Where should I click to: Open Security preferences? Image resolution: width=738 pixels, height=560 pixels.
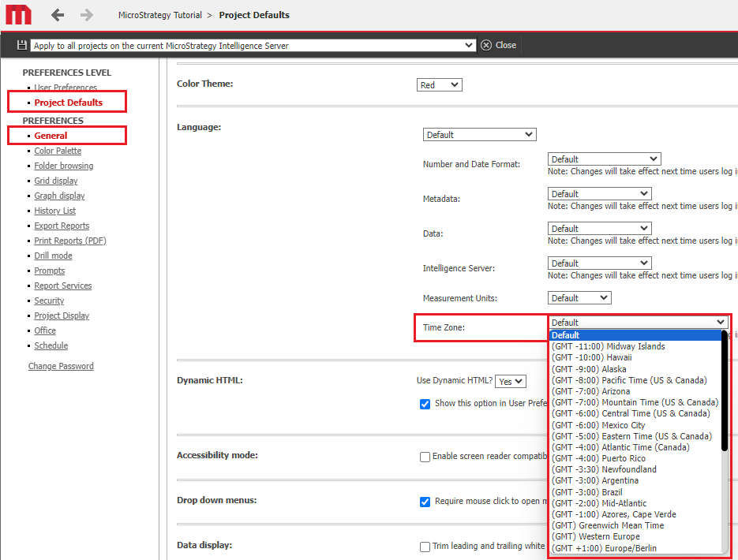[x=49, y=301]
